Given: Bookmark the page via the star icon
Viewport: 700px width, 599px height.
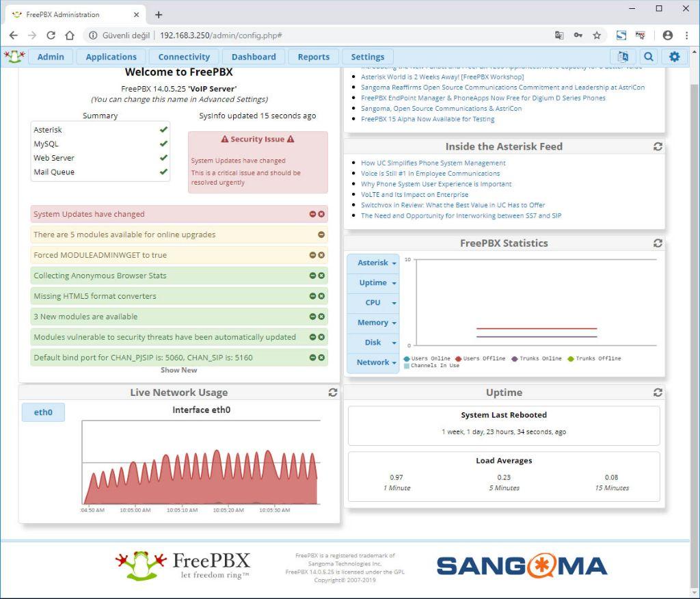Looking at the screenshot, I should coord(596,35).
